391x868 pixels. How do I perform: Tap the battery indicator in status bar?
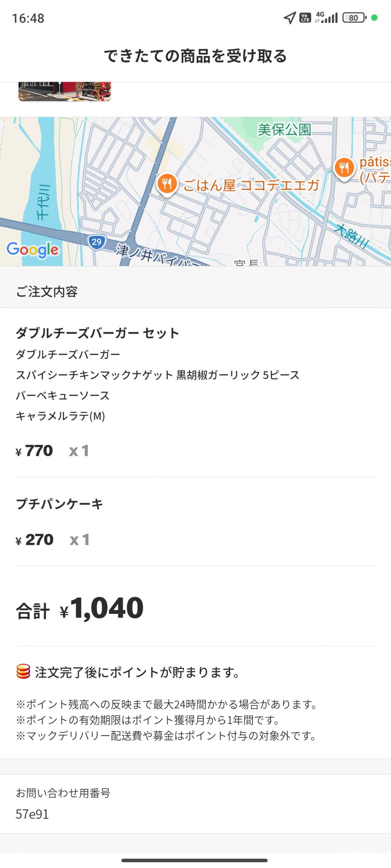pos(354,18)
